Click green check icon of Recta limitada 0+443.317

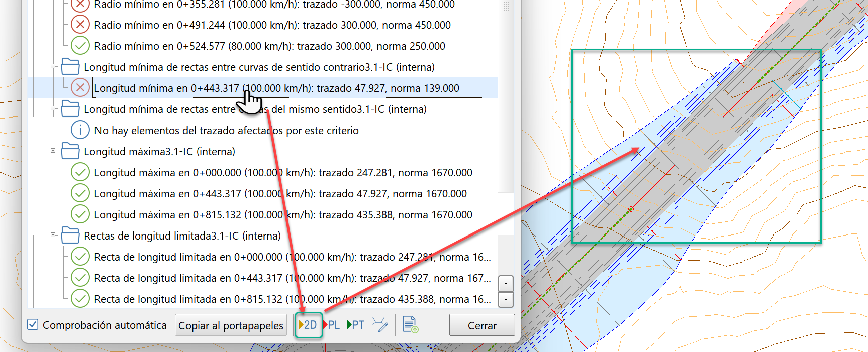tap(80, 277)
